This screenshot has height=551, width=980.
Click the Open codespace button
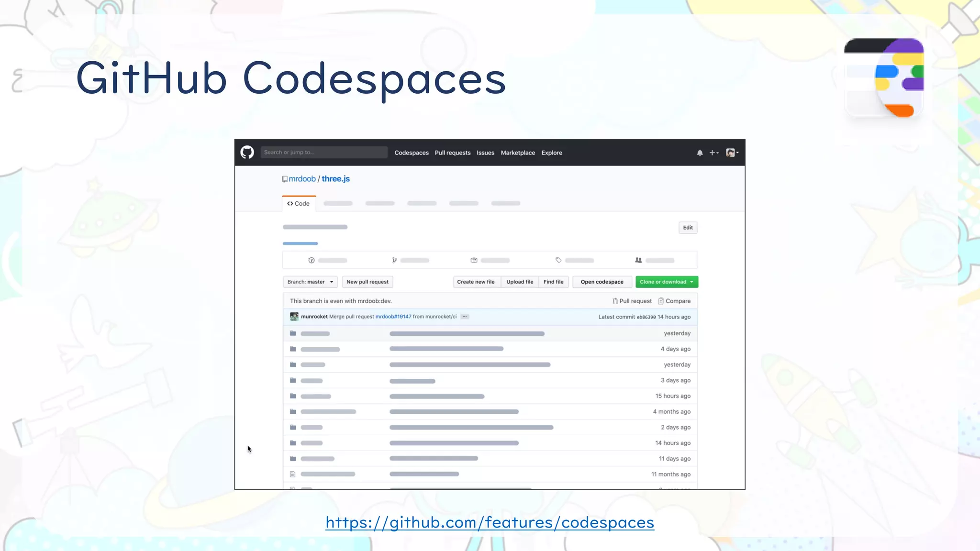point(602,282)
